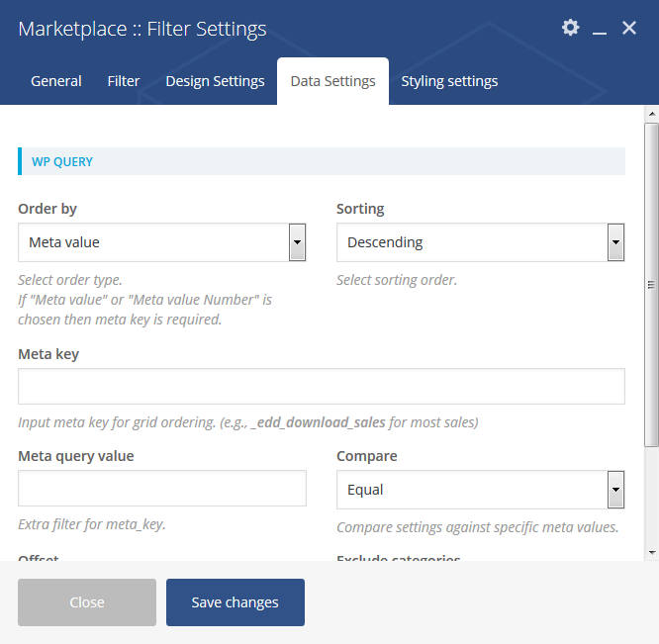Open the Filter tab
The height and width of the screenshot is (644, 659).
pos(124,81)
